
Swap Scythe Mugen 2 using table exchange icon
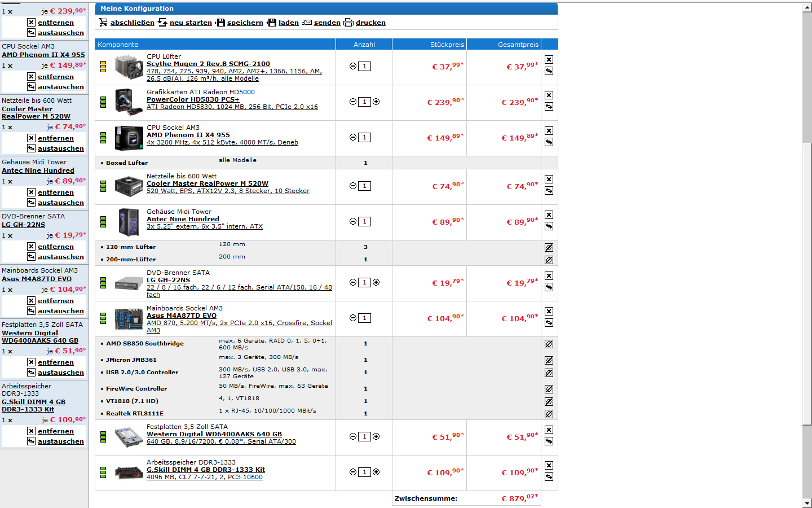point(549,71)
